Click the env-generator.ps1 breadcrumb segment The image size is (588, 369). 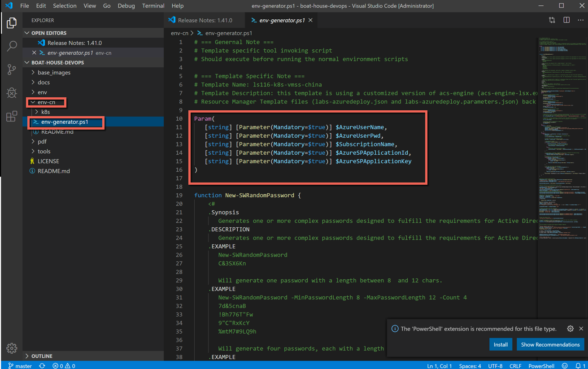pyautogui.click(x=228, y=33)
